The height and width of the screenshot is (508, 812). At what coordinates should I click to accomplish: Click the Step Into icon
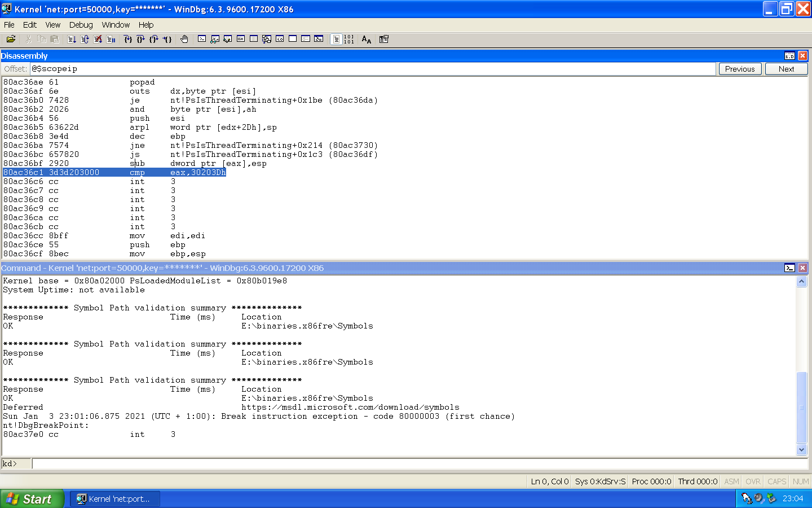point(128,39)
